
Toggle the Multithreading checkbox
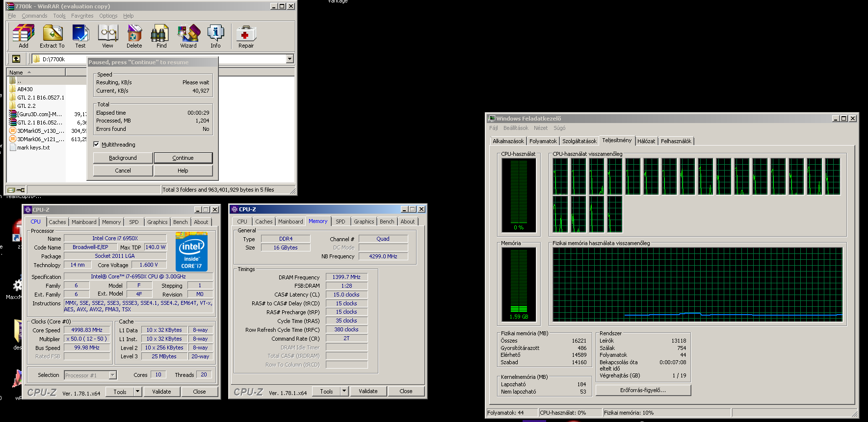(x=97, y=145)
